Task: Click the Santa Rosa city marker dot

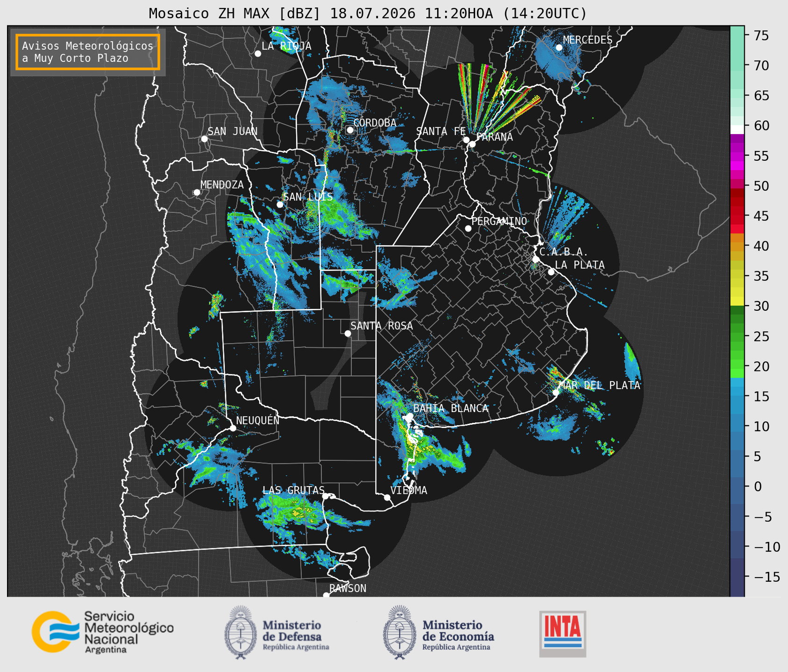Action: tap(348, 333)
